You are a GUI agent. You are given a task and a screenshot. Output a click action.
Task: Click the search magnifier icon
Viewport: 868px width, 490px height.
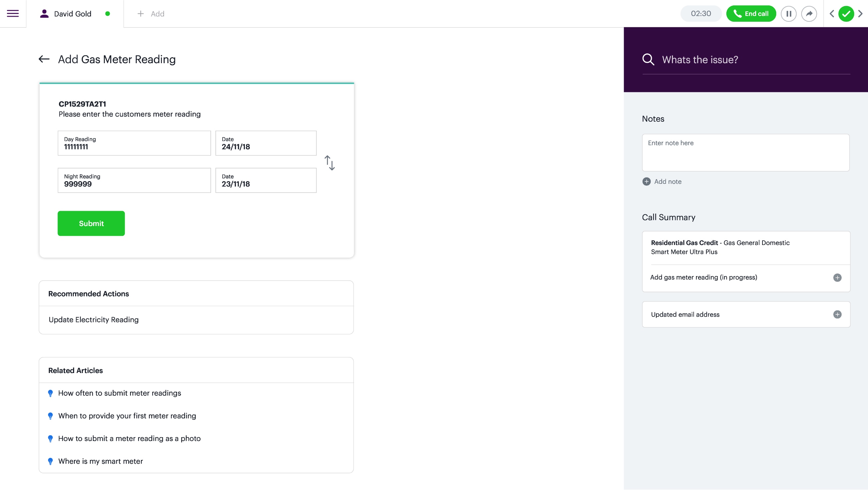coord(648,59)
